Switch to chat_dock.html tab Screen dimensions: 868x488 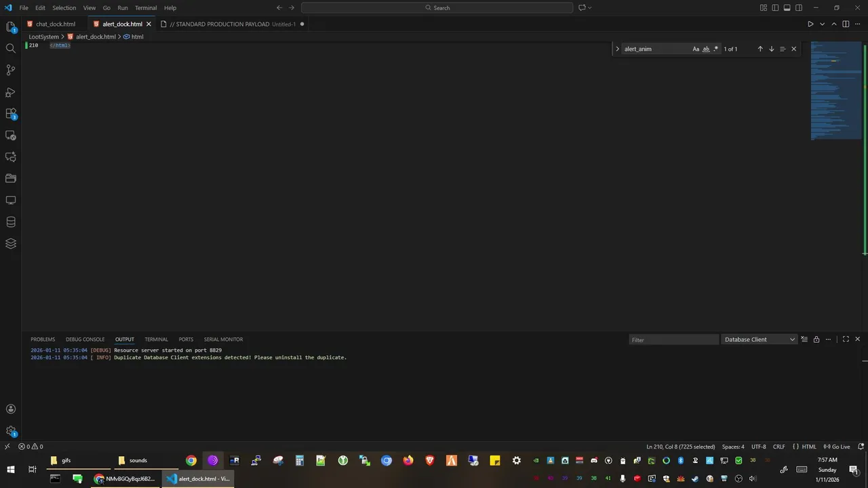pos(56,24)
